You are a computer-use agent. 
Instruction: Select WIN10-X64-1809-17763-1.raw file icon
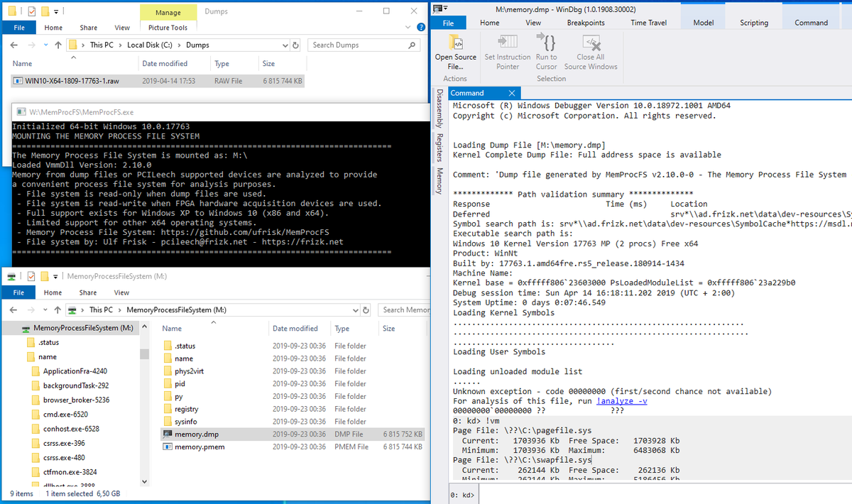click(18, 81)
